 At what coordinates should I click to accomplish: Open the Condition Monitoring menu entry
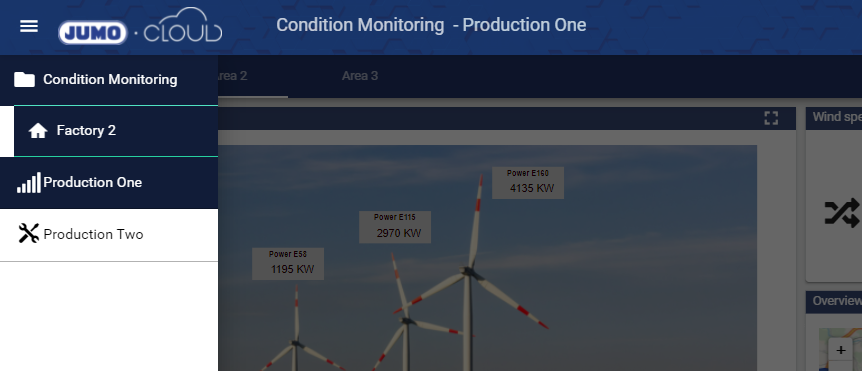109,80
